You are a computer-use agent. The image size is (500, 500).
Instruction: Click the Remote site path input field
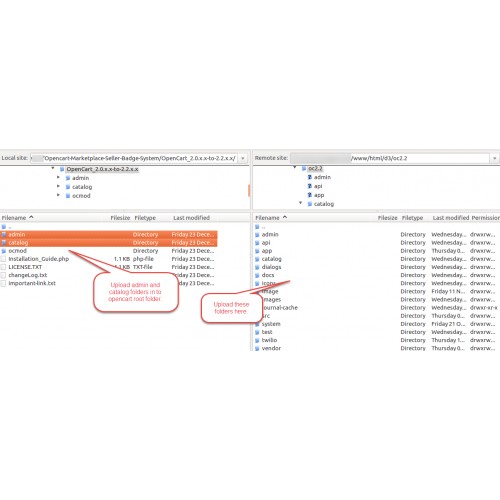[x=390, y=158]
